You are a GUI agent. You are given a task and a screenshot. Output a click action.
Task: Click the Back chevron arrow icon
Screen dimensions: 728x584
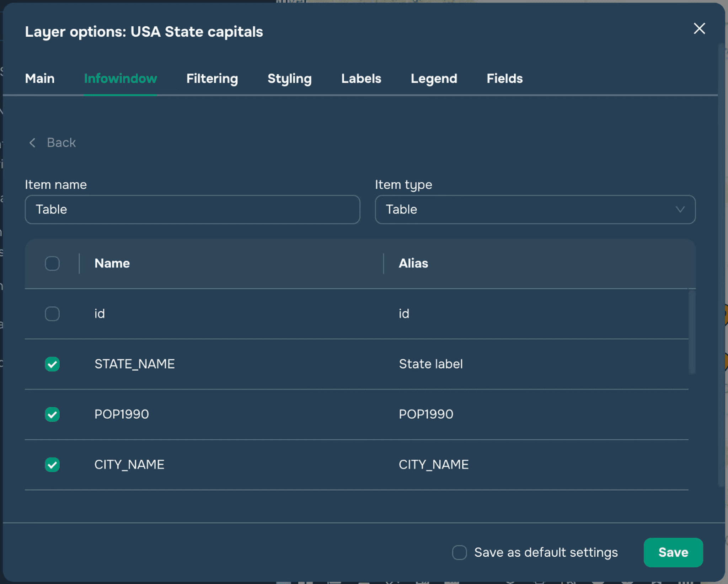coord(32,143)
